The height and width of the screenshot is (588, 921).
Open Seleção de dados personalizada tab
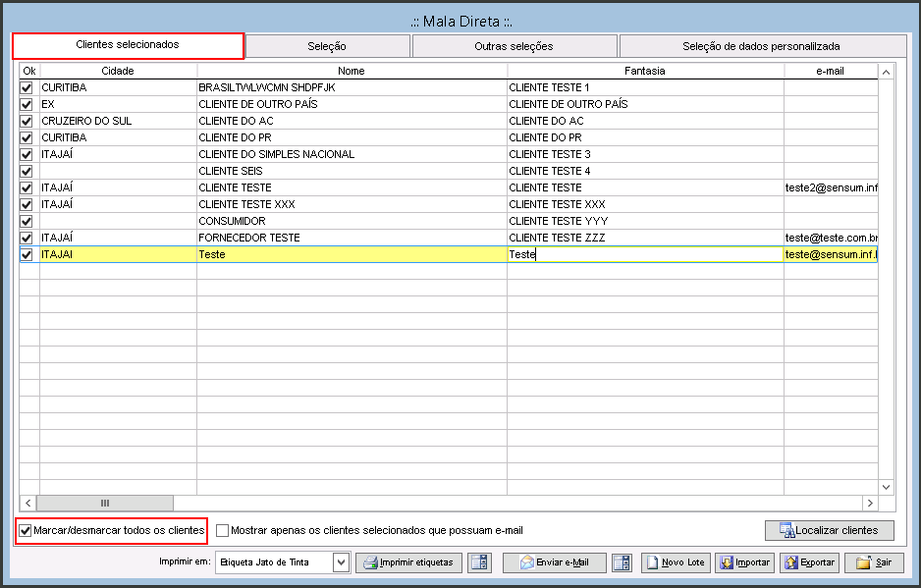762,46
